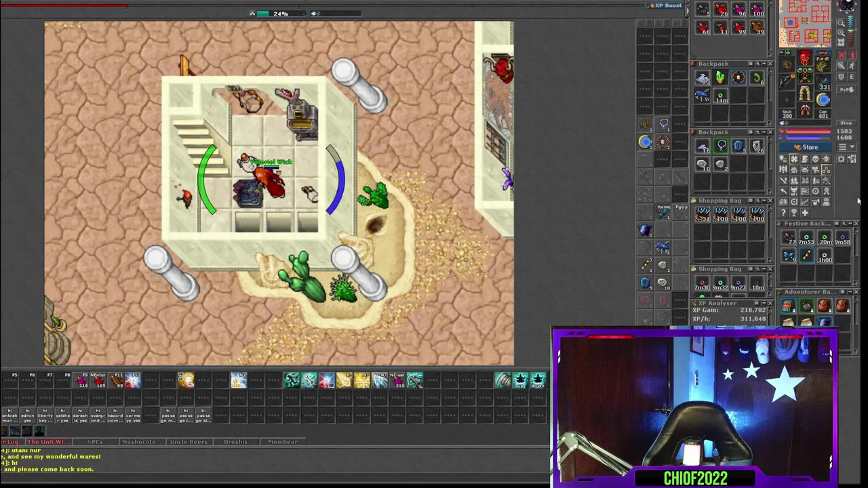Click the 'down' action button in bottom bar
Viewport: 868px width, 488px height.
pos(538,380)
